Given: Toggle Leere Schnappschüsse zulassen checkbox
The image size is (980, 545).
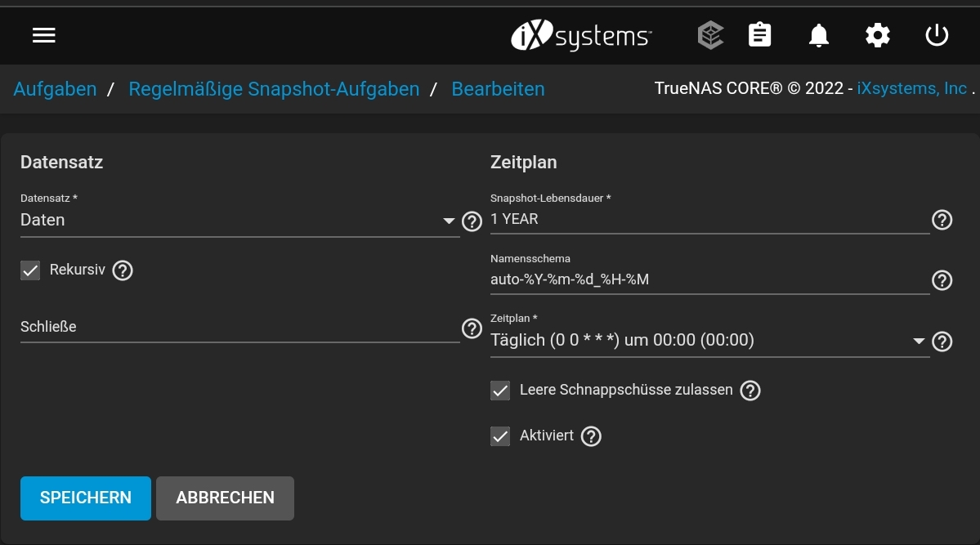Looking at the screenshot, I should [x=500, y=391].
